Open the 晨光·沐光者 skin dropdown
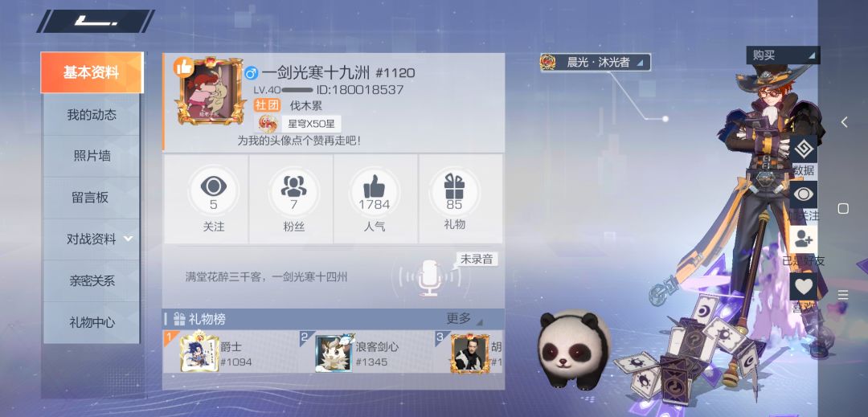The width and height of the screenshot is (868, 417). (595, 63)
